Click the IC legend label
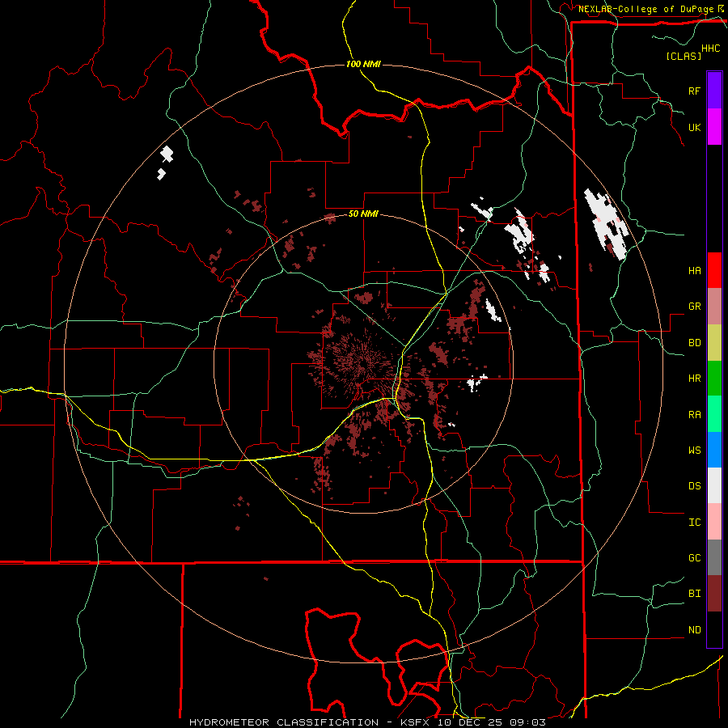 694,523
